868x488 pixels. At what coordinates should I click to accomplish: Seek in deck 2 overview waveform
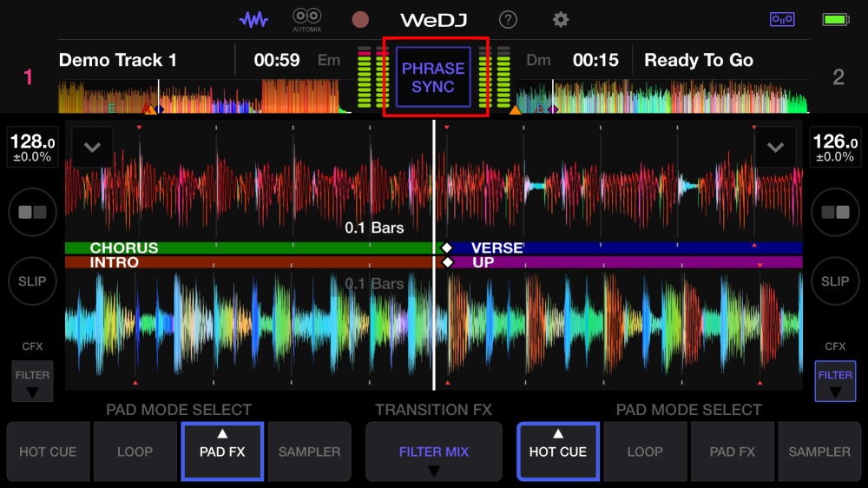662,96
